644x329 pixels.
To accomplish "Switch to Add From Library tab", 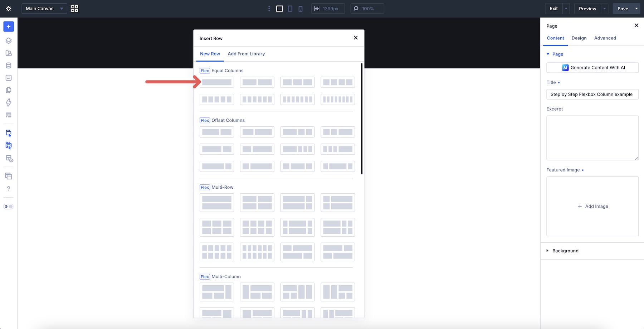I will (x=246, y=54).
